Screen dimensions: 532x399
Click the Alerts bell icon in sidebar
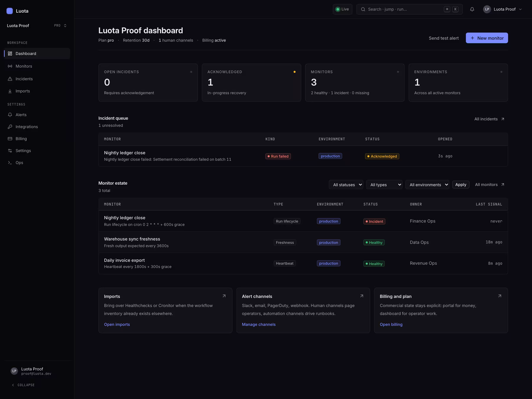(10, 115)
